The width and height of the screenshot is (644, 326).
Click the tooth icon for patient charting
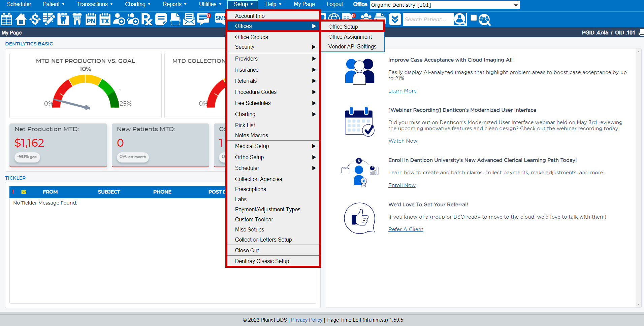tap(63, 19)
